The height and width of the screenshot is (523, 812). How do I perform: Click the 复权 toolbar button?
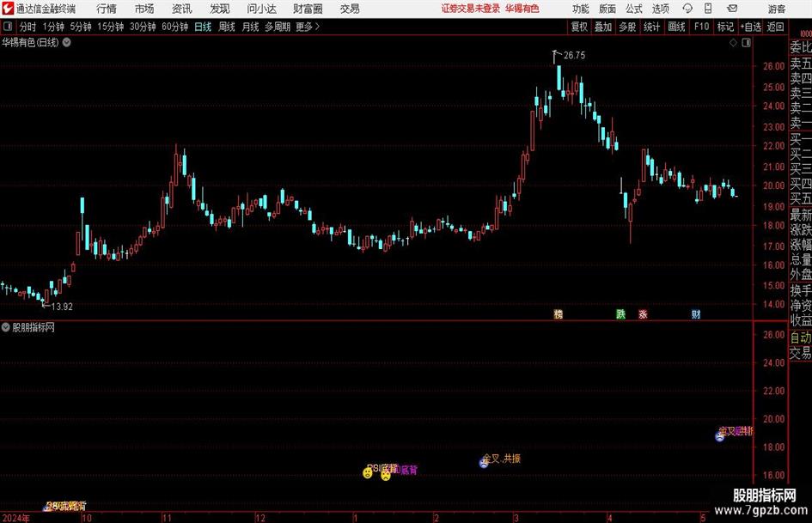(x=579, y=27)
